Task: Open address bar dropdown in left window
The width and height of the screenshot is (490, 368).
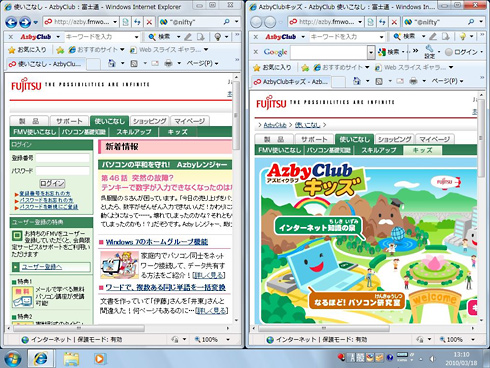Action: tap(115, 22)
